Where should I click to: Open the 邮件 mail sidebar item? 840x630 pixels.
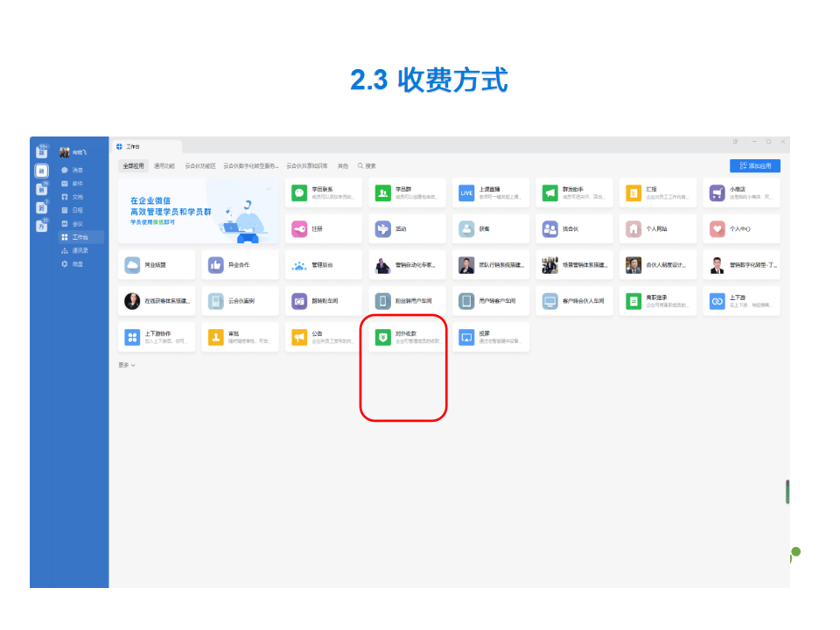click(73, 183)
